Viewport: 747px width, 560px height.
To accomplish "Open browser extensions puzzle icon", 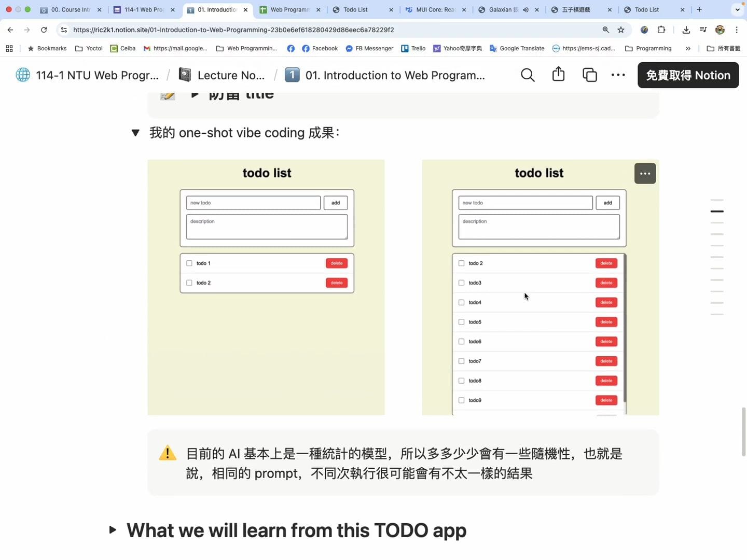I will (661, 30).
